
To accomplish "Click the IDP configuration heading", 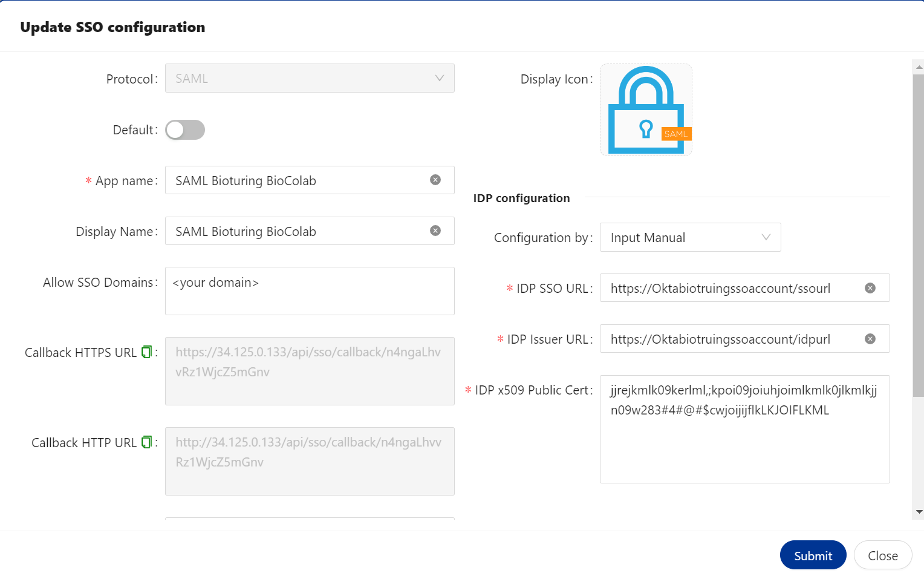I will pos(521,198).
